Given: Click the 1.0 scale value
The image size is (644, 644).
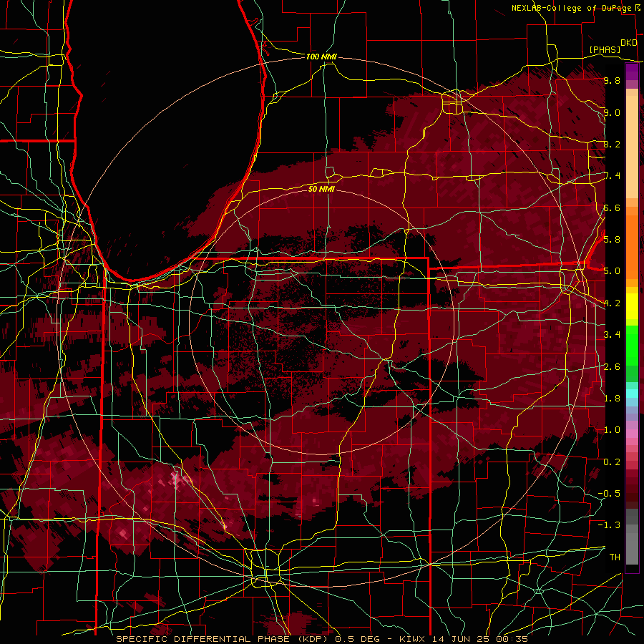Looking at the screenshot, I should 612,430.
